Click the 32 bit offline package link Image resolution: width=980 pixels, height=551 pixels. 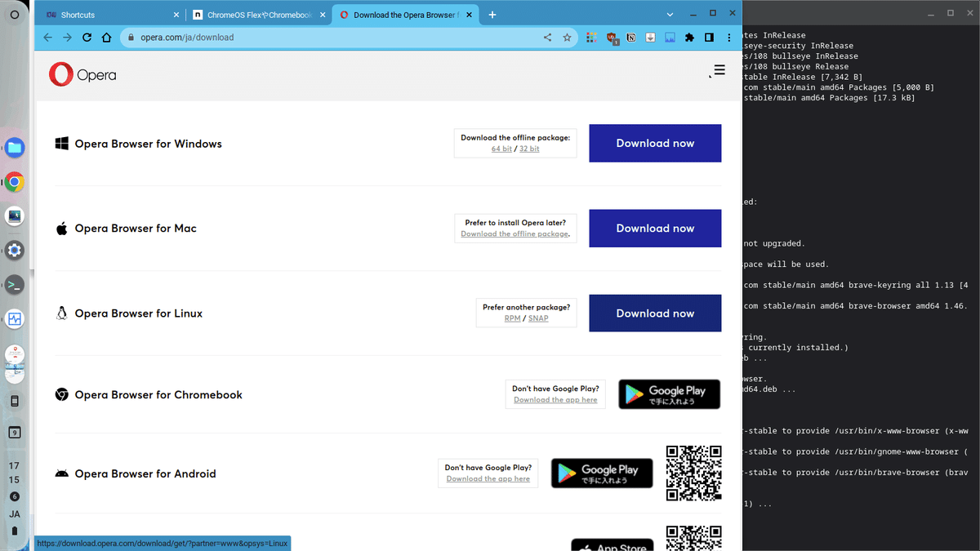(529, 149)
